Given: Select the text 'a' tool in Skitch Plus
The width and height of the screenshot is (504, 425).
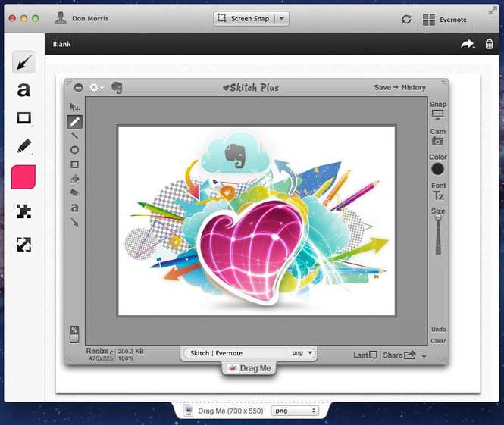Looking at the screenshot, I should pyautogui.click(x=74, y=208).
